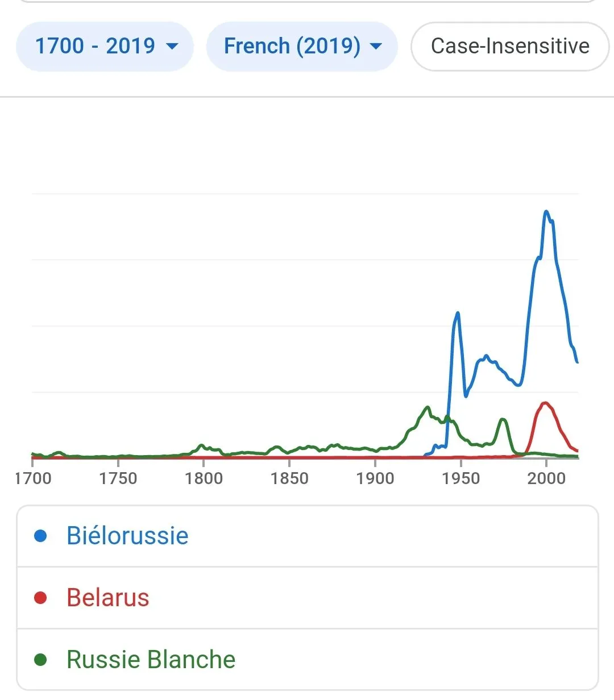Click the blue dot next to Biélorussie
The height and width of the screenshot is (700, 614).
pyautogui.click(x=40, y=536)
